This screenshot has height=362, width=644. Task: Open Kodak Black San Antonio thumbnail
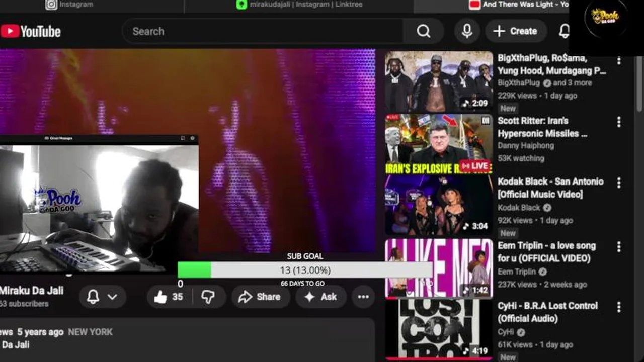click(x=439, y=205)
